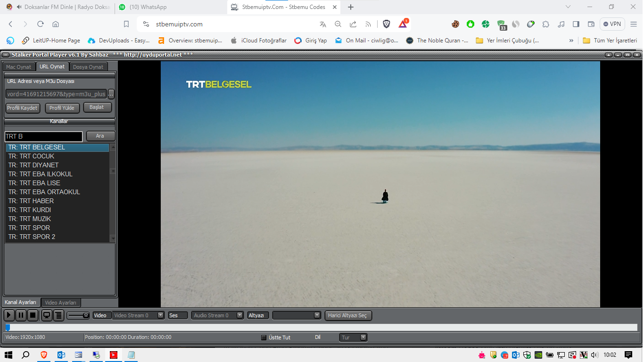The image size is (644, 362).
Task: Switch to the URL Oynat tab
Action: click(x=52, y=66)
